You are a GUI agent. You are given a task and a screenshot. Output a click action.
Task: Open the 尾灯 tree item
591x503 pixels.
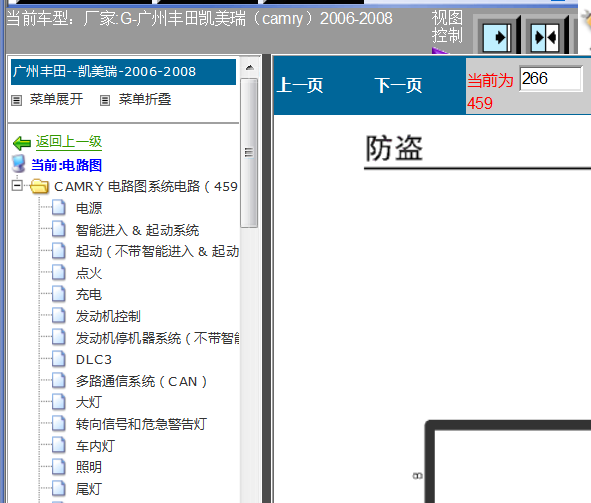89,489
